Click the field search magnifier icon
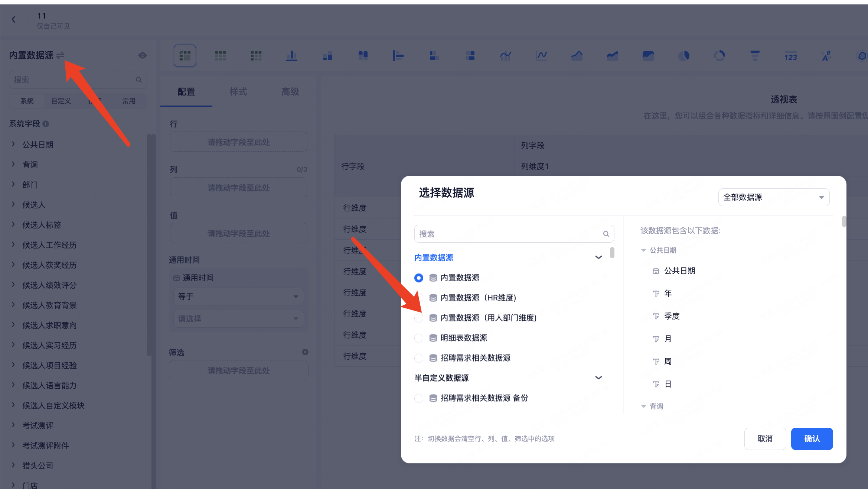868x489 pixels. [139, 80]
